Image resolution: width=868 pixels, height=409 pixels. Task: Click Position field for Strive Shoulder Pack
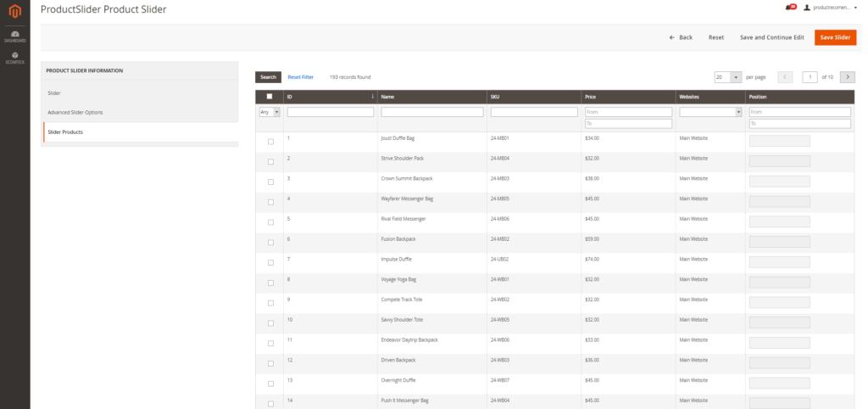coord(779,161)
